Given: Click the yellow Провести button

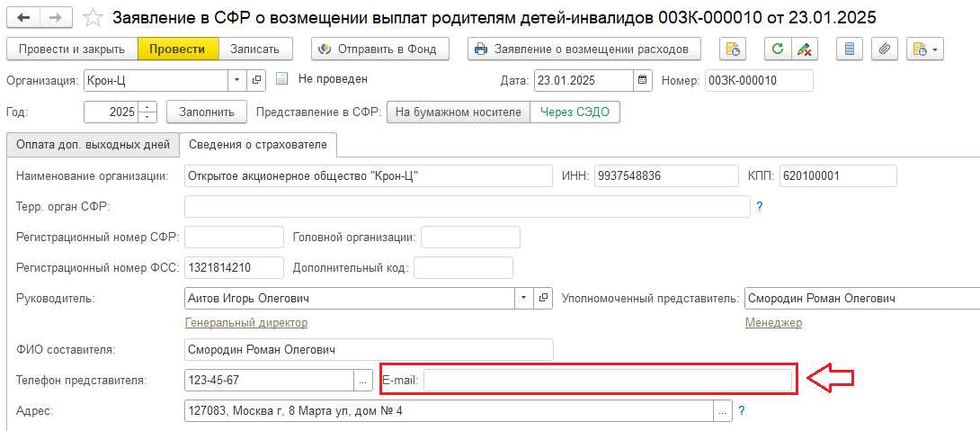Looking at the screenshot, I should click(178, 49).
